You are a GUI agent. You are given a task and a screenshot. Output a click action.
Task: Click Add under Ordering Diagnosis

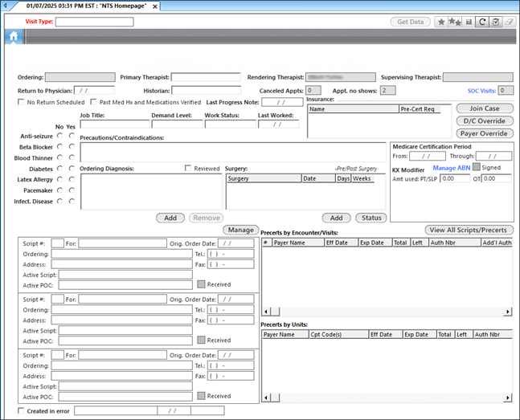[170, 218]
